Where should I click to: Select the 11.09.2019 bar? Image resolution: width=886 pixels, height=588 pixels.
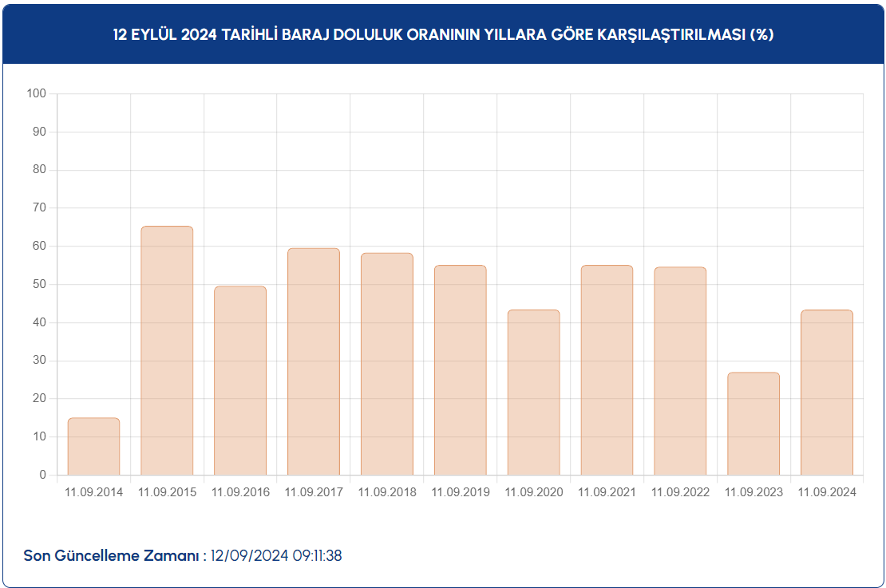(460, 370)
